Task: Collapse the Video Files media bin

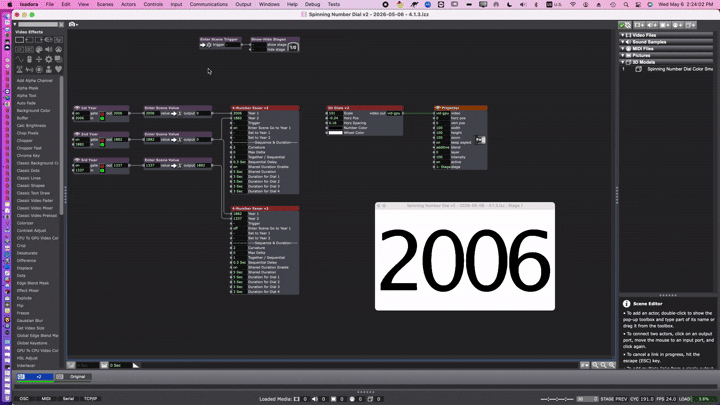Action: pyautogui.click(x=623, y=35)
